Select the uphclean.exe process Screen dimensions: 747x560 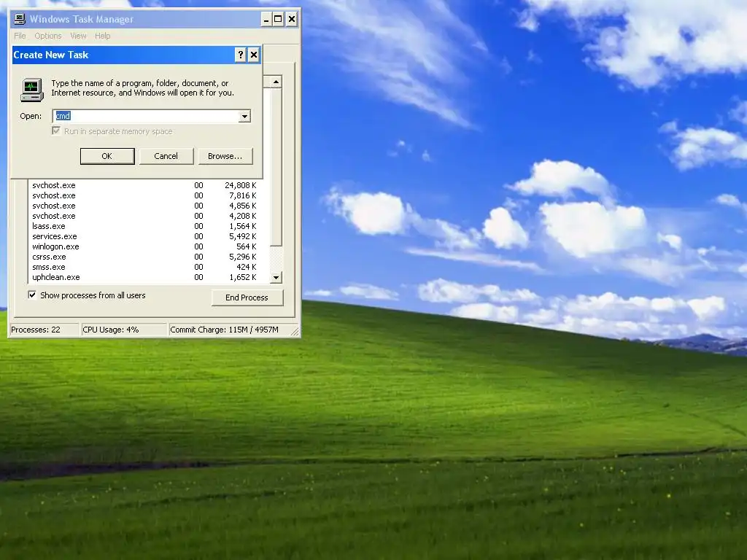[144, 277]
